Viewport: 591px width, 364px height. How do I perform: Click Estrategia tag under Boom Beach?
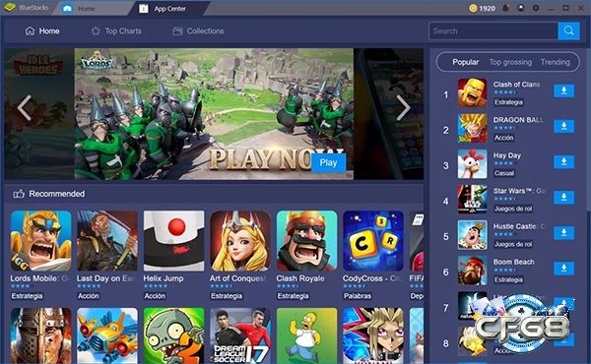[508, 279]
